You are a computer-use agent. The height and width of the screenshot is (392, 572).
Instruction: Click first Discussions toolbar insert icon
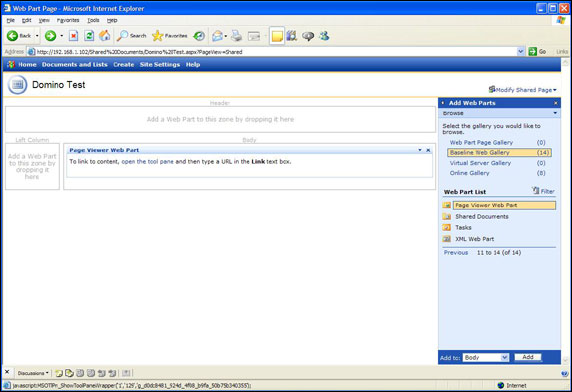pyautogui.click(x=59, y=373)
